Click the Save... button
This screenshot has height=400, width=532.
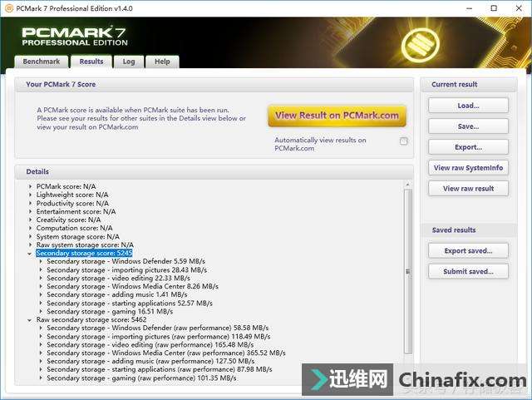(x=468, y=126)
